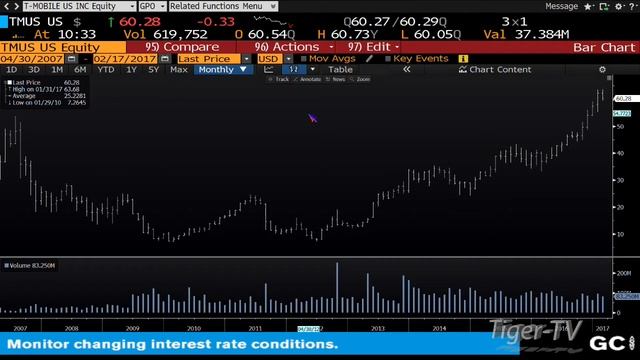Image resolution: width=640 pixels, height=360 pixels.
Task: Open the 97) Edit menu
Action: click(373, 47)
